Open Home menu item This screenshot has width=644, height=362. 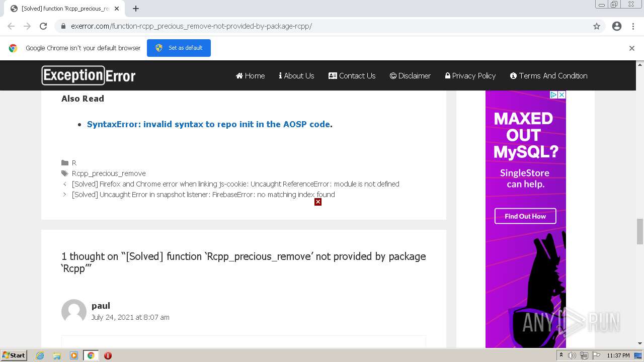click(x=250, y=75)
